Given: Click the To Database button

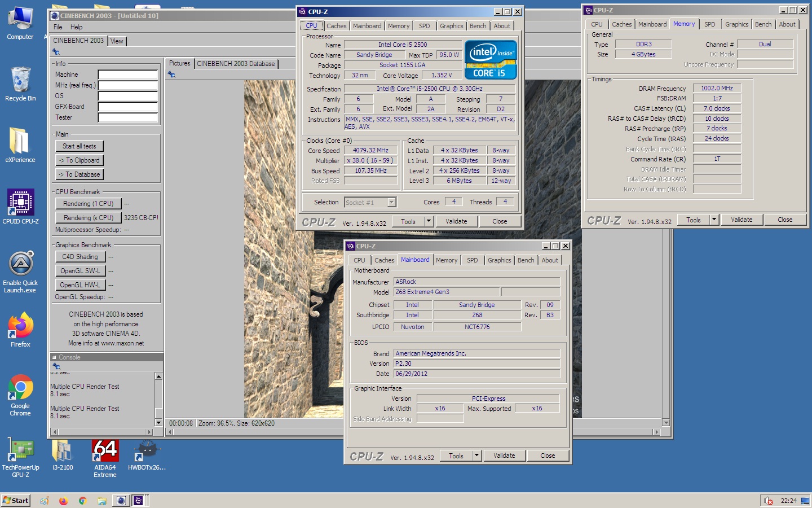Looking at the screenshot, I should point(80,174).
